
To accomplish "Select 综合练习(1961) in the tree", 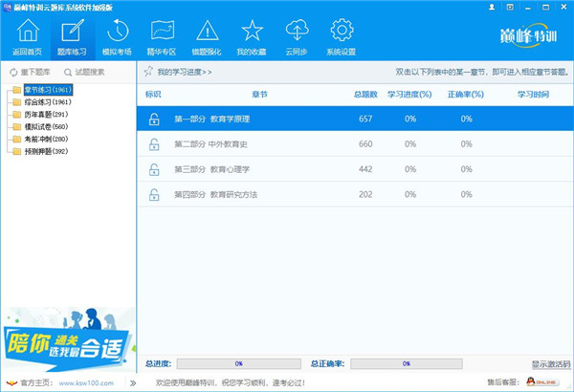I will [x=48, y=102].
